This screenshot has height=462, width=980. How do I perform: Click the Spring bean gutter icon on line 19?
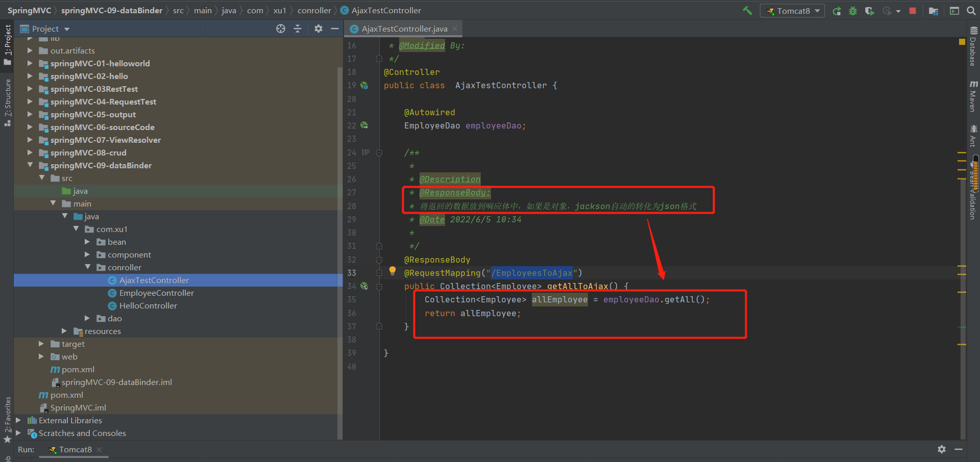coord(364,85)
